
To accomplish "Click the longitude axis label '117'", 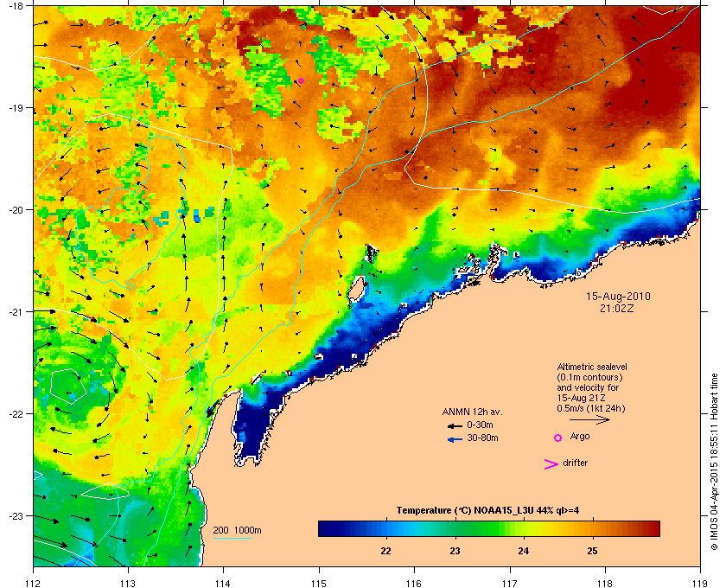I will point(510,584).
